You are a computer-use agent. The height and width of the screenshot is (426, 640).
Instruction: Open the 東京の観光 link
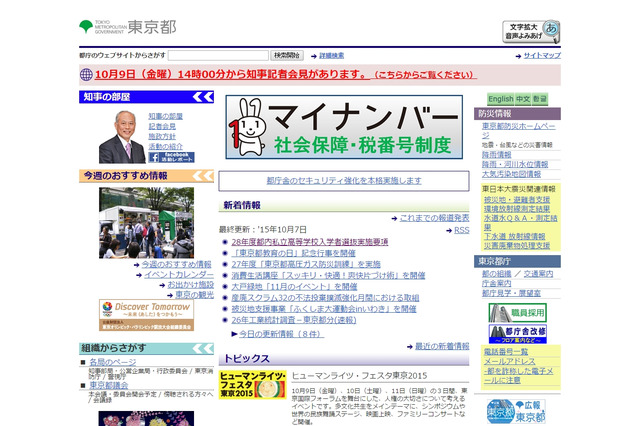pyautogui.click(x=194, y=295)
